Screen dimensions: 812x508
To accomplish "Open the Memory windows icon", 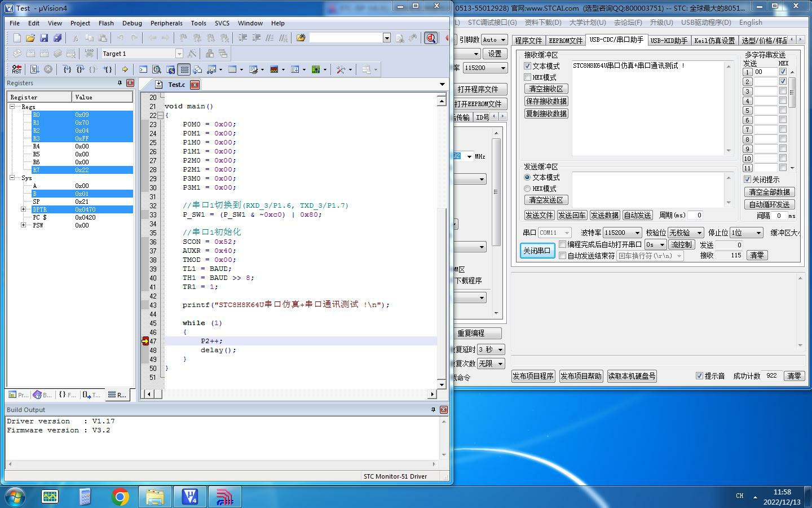I will coord(232,69).
